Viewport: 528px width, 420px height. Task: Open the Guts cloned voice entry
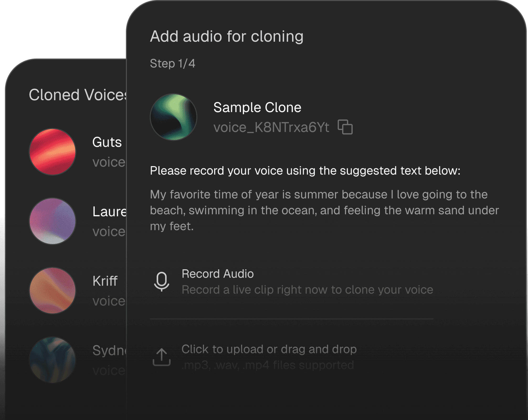[107, 142]
